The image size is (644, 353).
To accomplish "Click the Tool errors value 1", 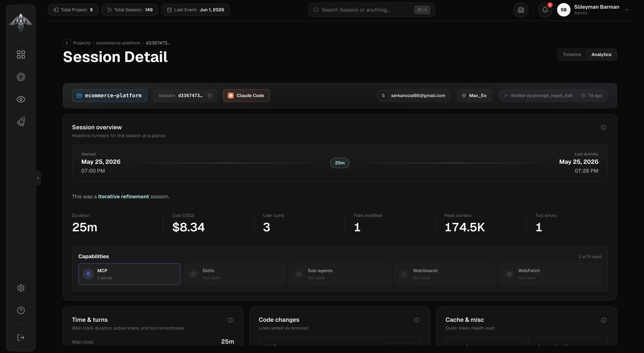I will [x=539, y=227].
